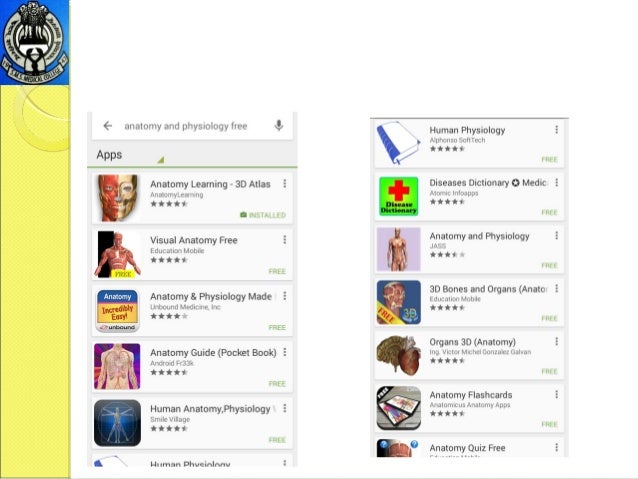Open overflow menu for Anatomy Learning 3D Atlas
638x479 pixels.
click(285, 184)
